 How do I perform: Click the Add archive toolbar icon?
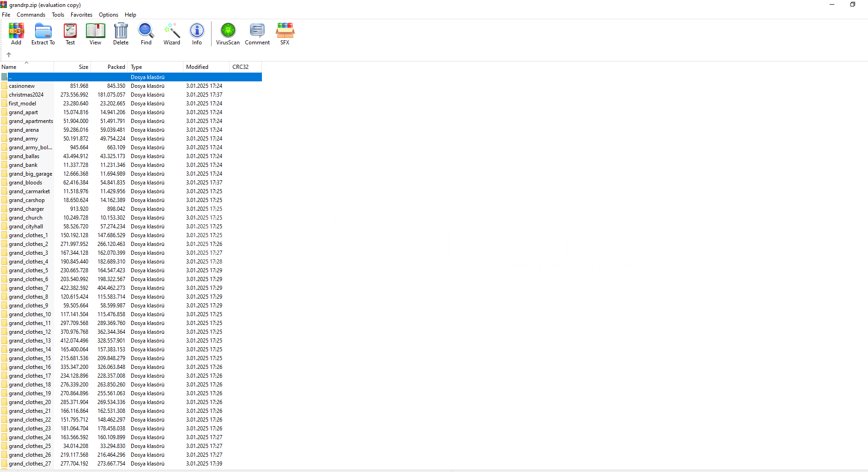[16, 34]
